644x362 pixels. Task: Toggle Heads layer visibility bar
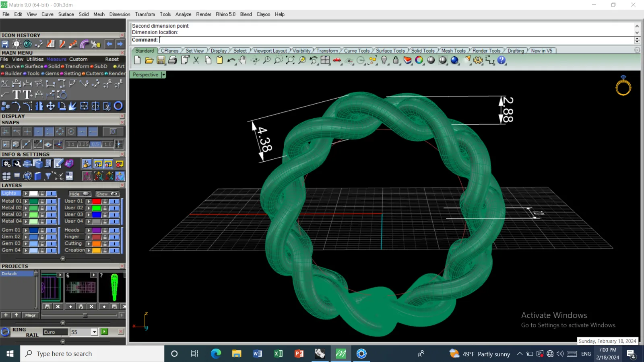114,230
